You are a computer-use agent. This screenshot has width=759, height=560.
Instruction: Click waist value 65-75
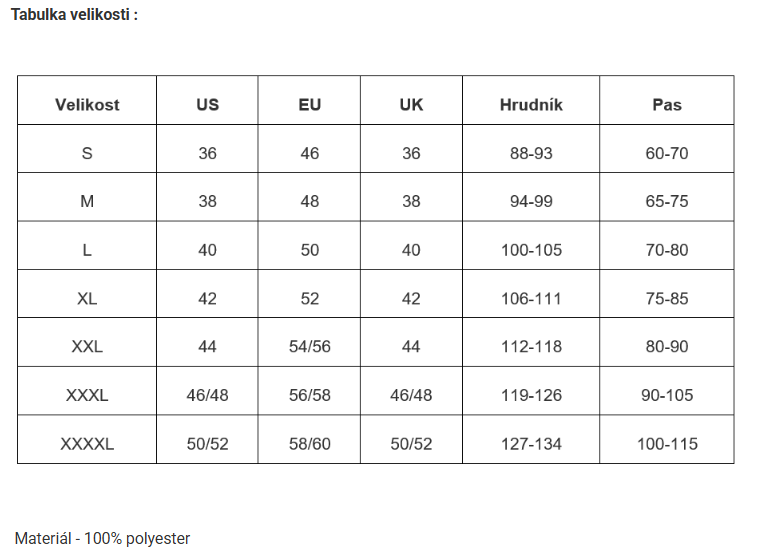click(667, 201)
